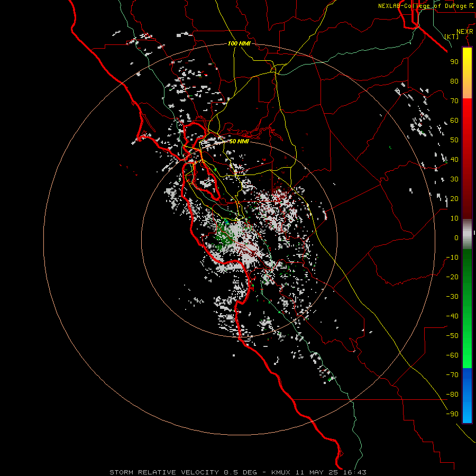The width and height of the screenshot is (476, 476).
Task: Click the "-60" velocity scale label
Action: (x=452, y=355)
